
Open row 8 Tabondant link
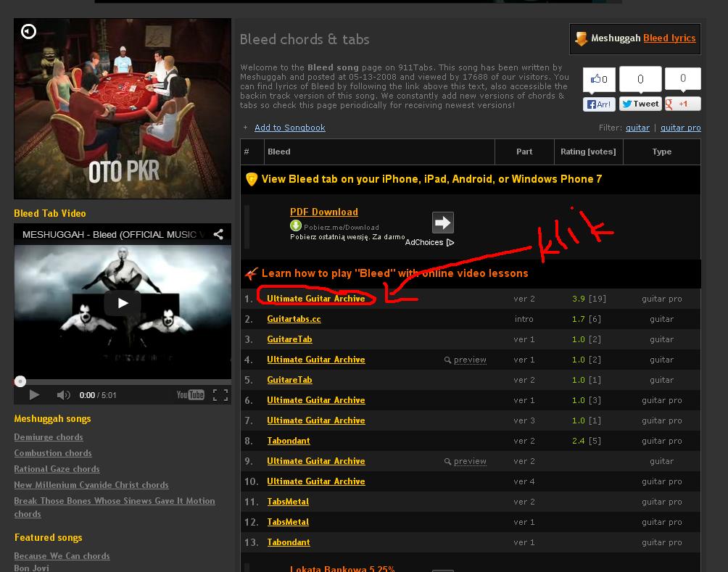(x=289, y=441)
